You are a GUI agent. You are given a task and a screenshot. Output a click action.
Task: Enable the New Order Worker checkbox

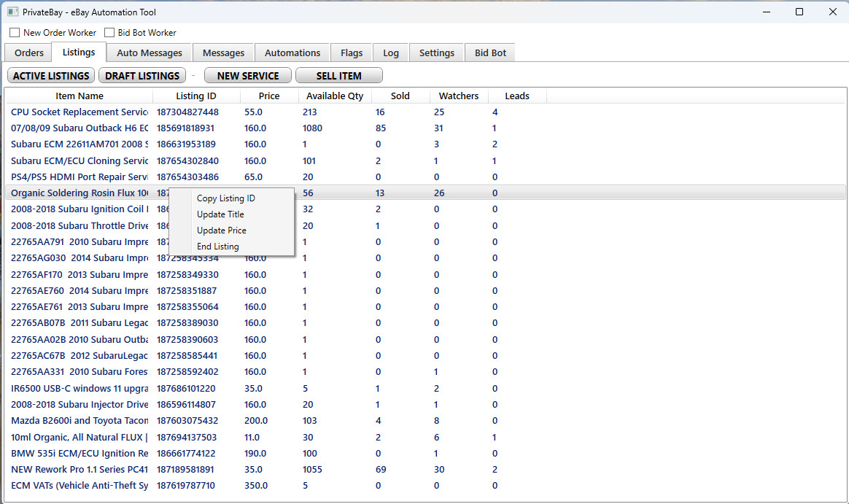(15, 33)
